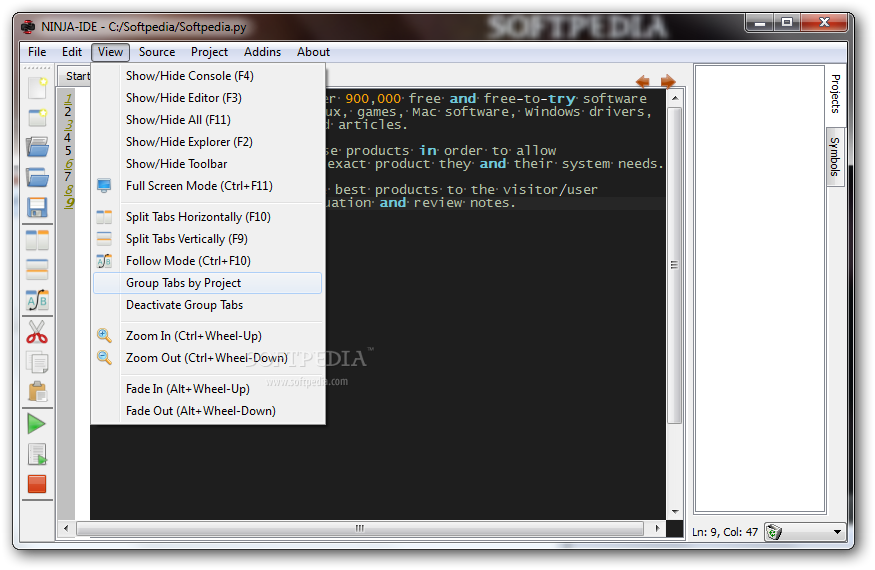This screenshot has width=875, height=570.
Task: Click the word 'visitor/user' in the editor
Action: click(x=550, y=190)
